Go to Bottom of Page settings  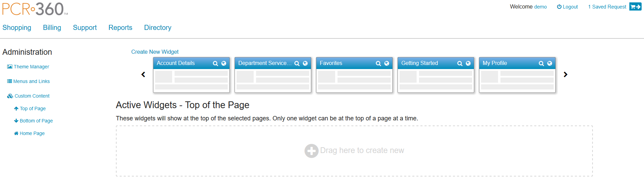coord(36,121)
